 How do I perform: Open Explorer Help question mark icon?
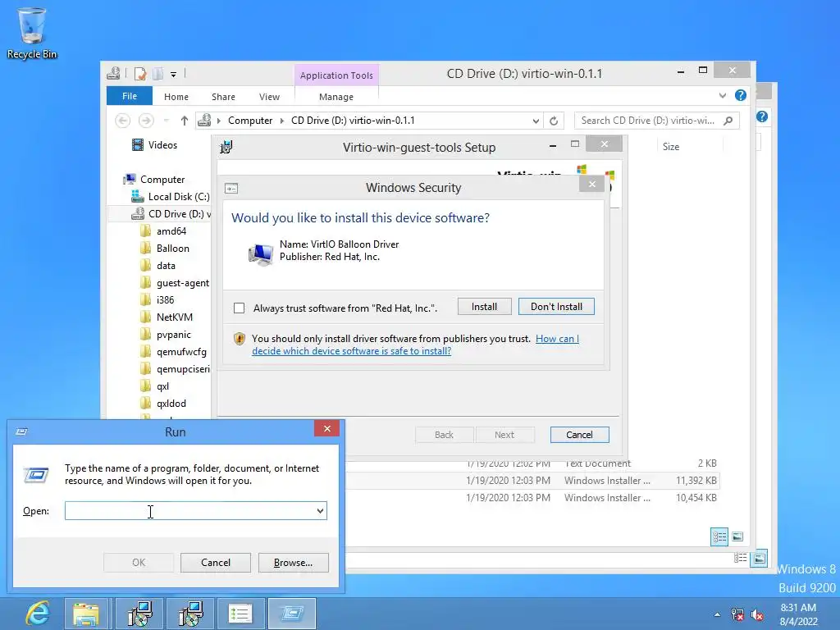pyautogui.click(x=741, y=95)
